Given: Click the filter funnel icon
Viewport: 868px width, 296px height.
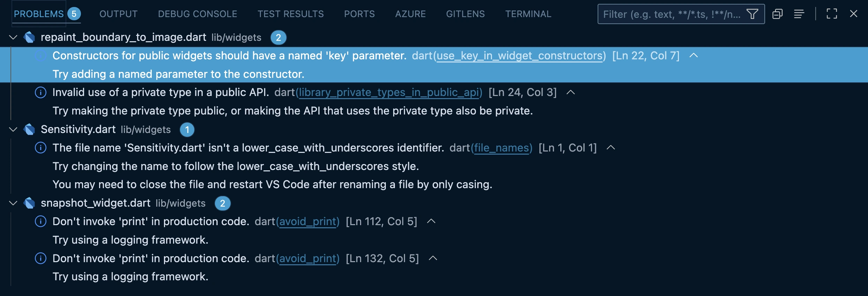Looking at the screenshot, I should (752, 14).
